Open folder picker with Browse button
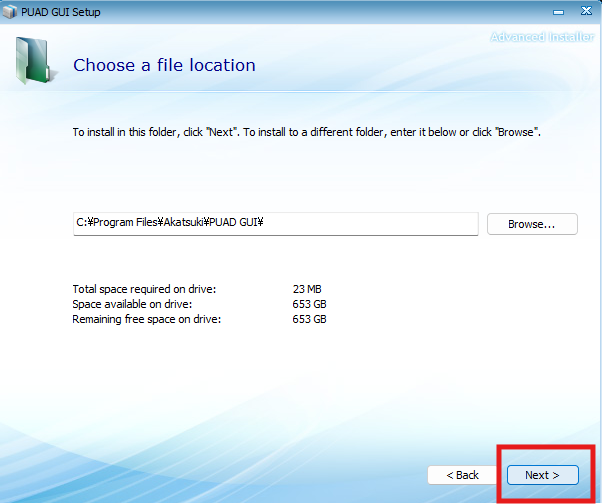The width and height of the screenshot is (602, 504). [x=532, y=224]
